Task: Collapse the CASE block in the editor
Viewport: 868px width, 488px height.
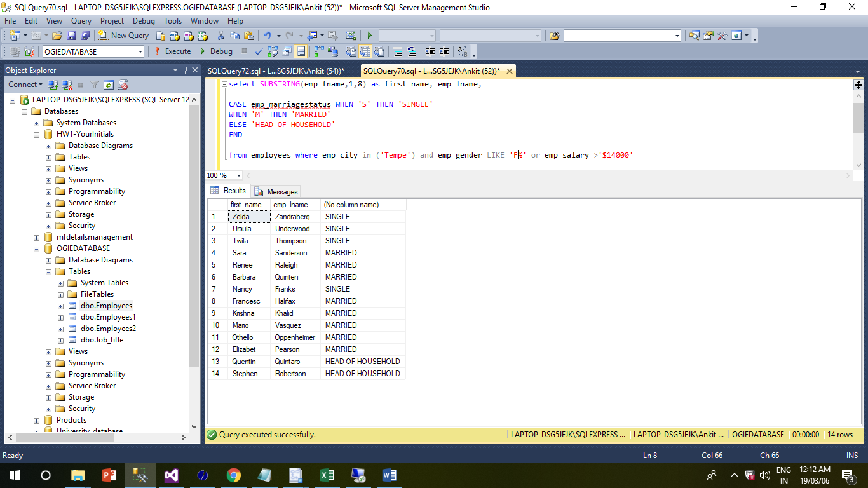Action: click(x=224, y=84)
